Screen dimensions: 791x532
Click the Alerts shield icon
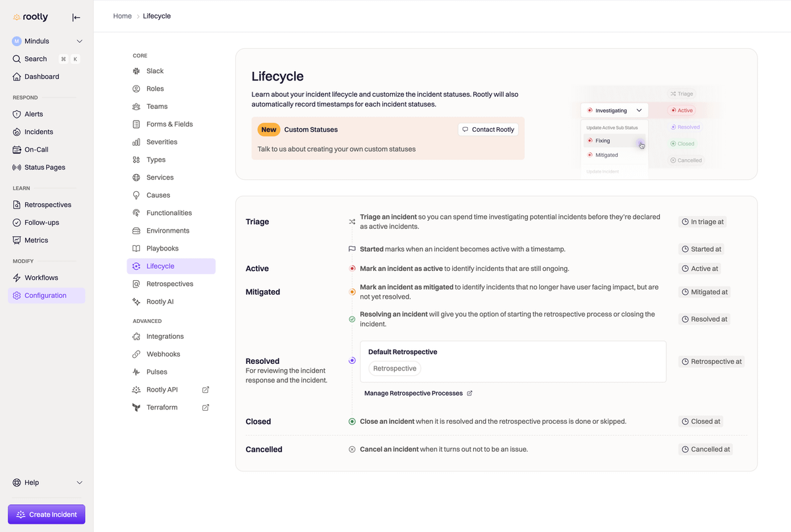[17, 114]
